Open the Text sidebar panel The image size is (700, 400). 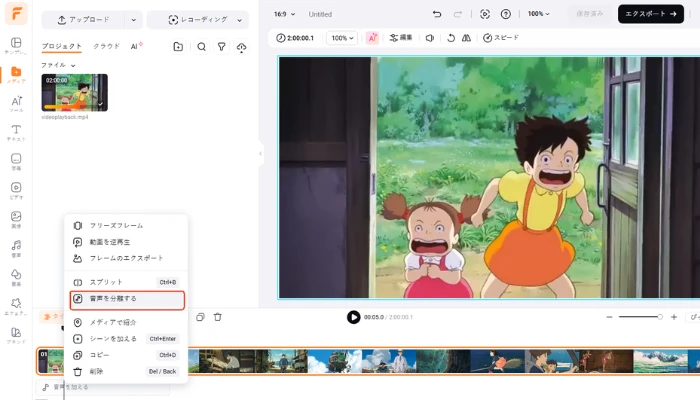click(x=16, y=133)
